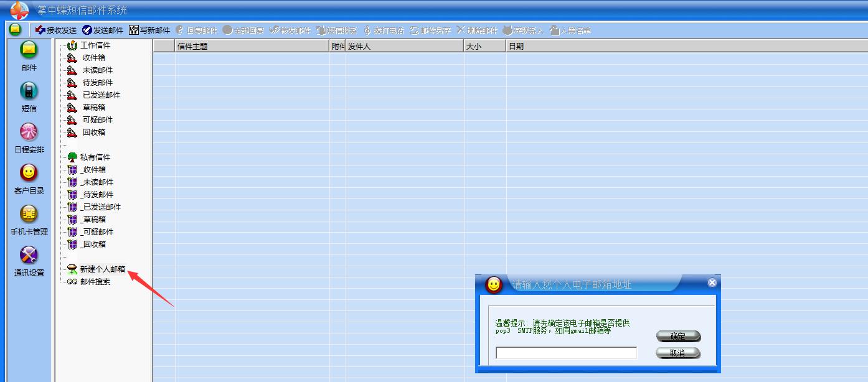
Task: Open the 短信 (SMS) sidebar icon
Action: 29,91
